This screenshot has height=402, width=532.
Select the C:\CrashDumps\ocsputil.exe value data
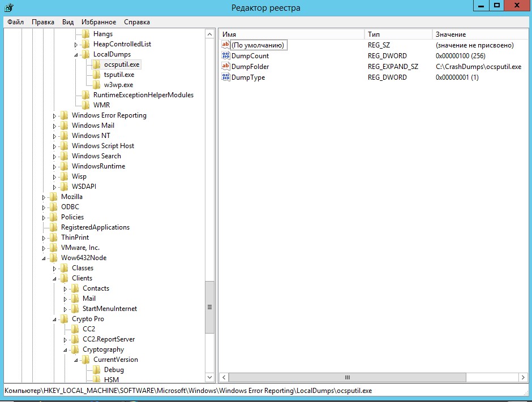pyautogui.click(x=478, y=67)
